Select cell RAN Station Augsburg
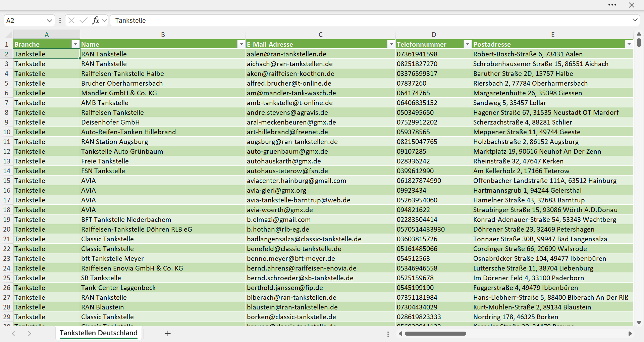The height and width of the screenshot is (342, 644). pyautogui.click(x=163, y=142)
